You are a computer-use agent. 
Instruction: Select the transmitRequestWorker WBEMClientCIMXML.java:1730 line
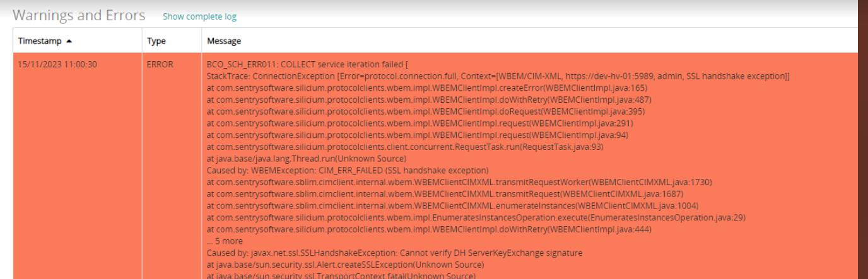[459, 182]
